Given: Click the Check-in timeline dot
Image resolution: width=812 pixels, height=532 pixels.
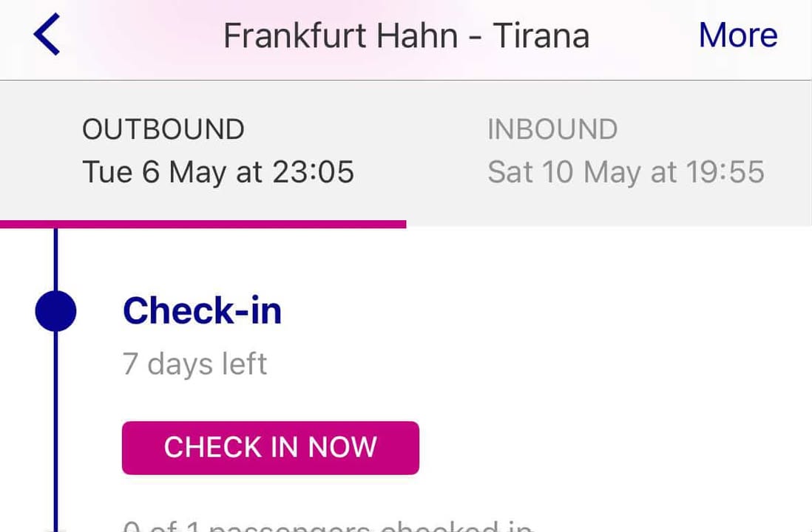Looking at the screenshot, I should [55, 311].
